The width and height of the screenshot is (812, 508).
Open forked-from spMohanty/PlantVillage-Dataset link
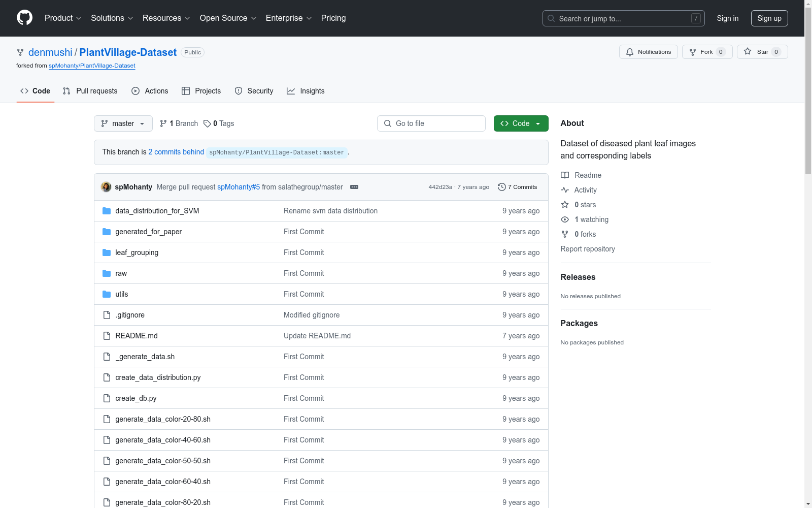[x=92, y=66]
